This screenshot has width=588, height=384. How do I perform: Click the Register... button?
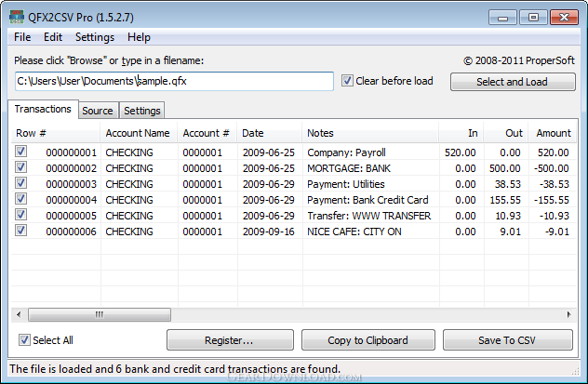230,340
